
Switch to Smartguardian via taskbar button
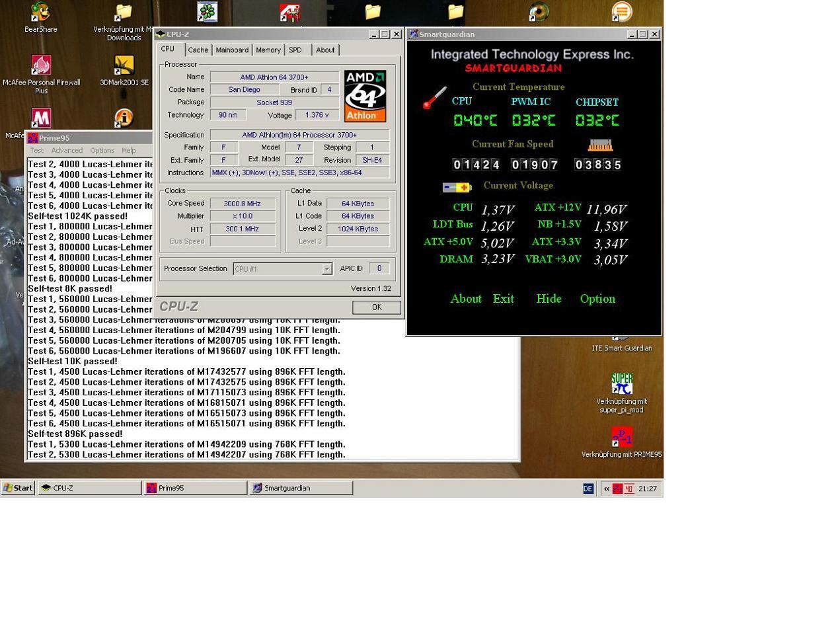tap(301, 488)
